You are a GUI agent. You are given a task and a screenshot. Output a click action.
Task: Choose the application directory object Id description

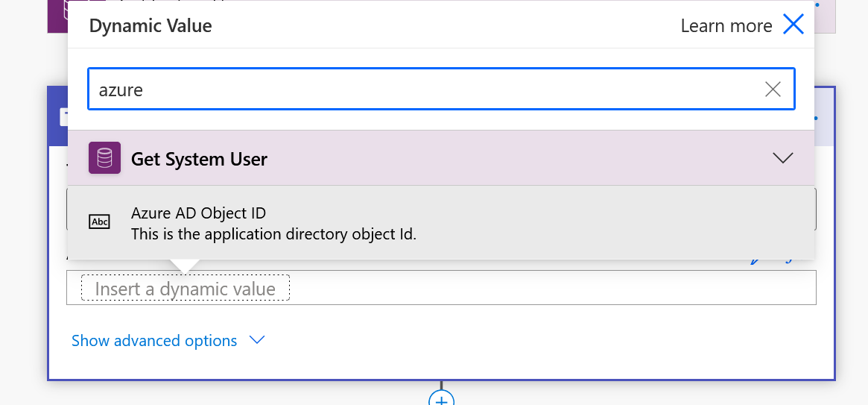[273, 234]
